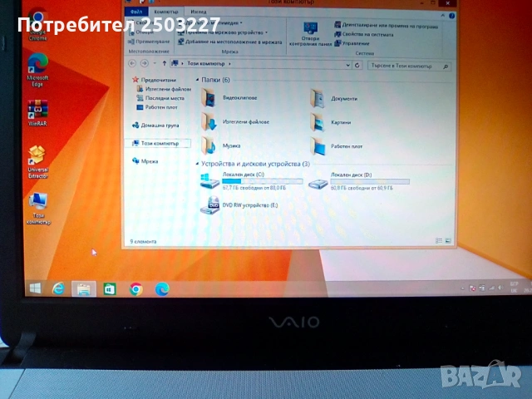This screenshot has height=399, width=532.
Task: Refresh the address bar location
Action: [x=357, y=65]
